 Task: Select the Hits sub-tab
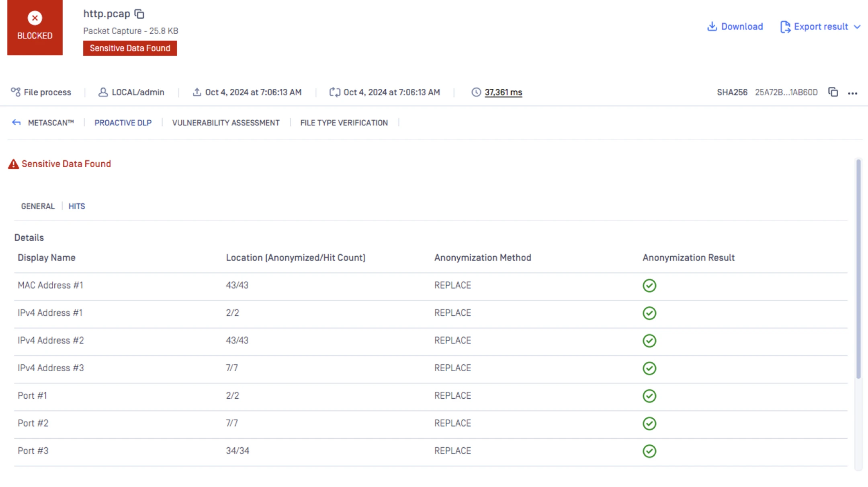pos(77,206)
